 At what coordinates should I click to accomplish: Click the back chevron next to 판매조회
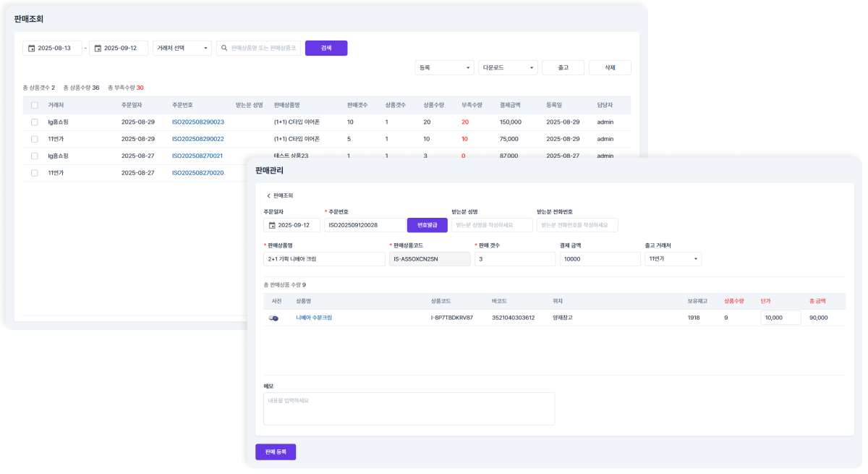click(268, 196)
